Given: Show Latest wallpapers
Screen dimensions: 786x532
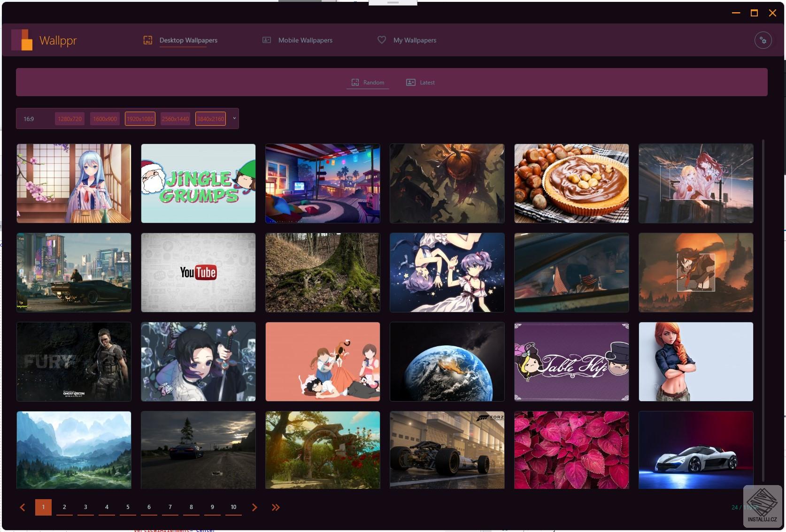Looking at the screenshot, I should (420, 83).
